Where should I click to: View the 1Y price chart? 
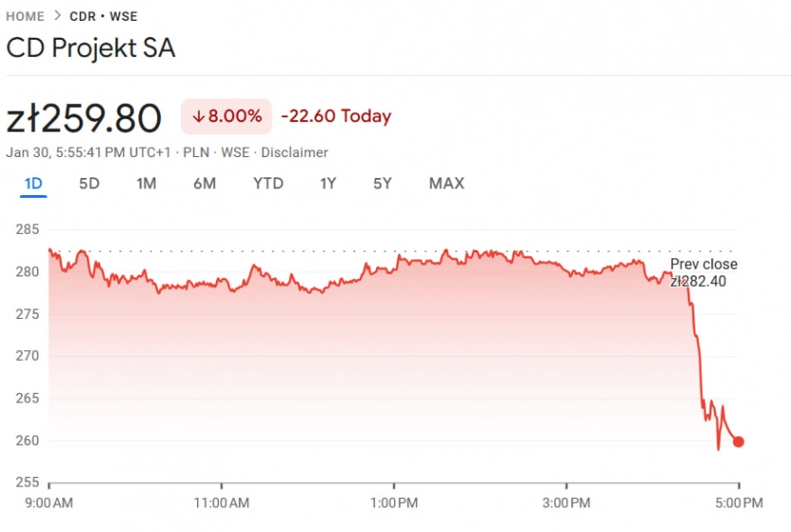[x=328, y=183]
